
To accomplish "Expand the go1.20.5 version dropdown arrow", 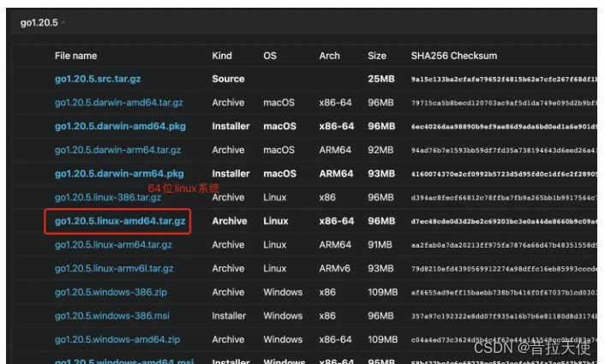I will (63, 23).
